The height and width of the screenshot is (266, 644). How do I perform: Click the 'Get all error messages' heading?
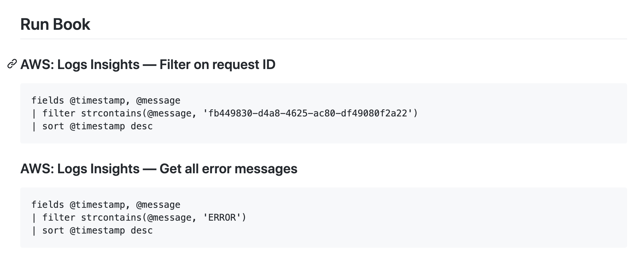click(158, 169)
